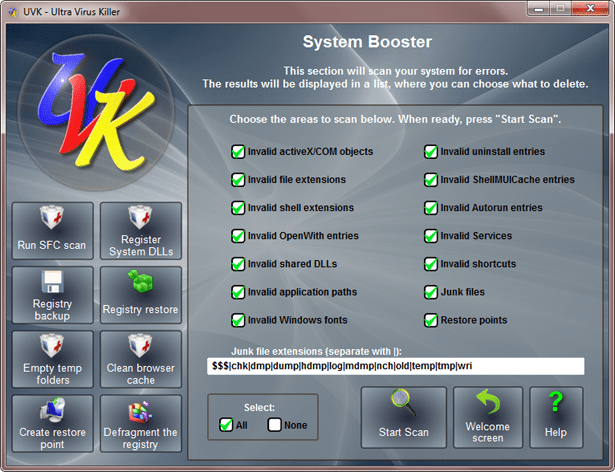Clean browser cache
The width and height of the screenshot is (615, 472).
[141, 359]
